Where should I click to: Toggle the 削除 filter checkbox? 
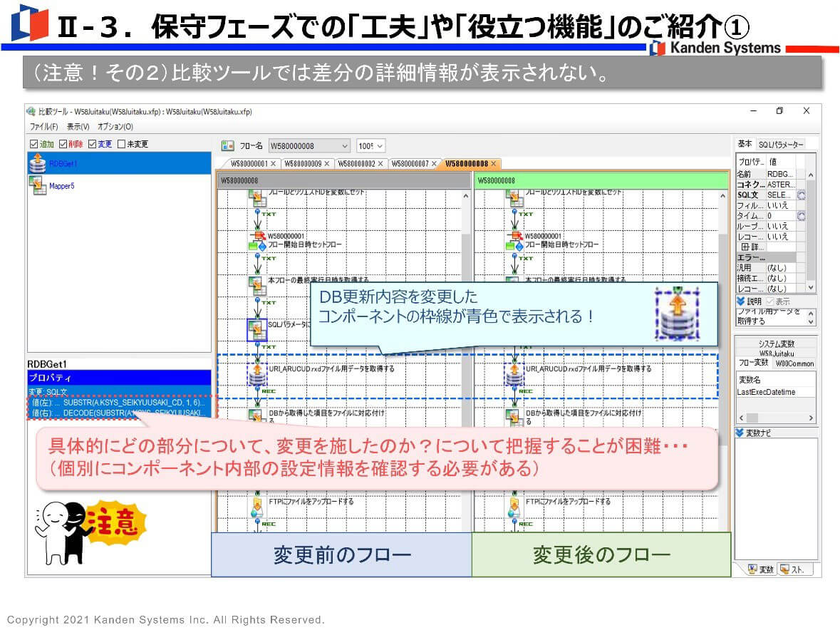(x=63, y=144)
